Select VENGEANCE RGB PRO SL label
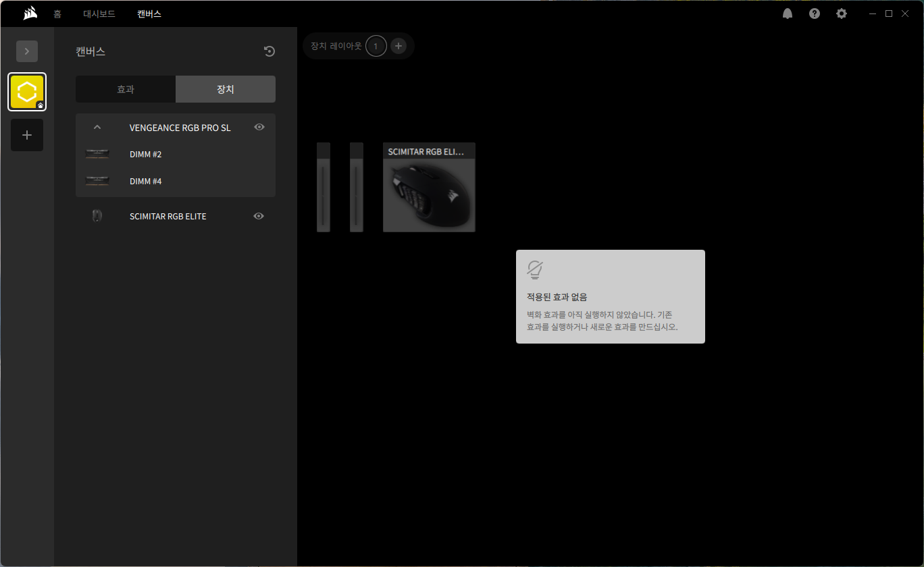This screenshot has width=924, height=567. pos(180,128)
